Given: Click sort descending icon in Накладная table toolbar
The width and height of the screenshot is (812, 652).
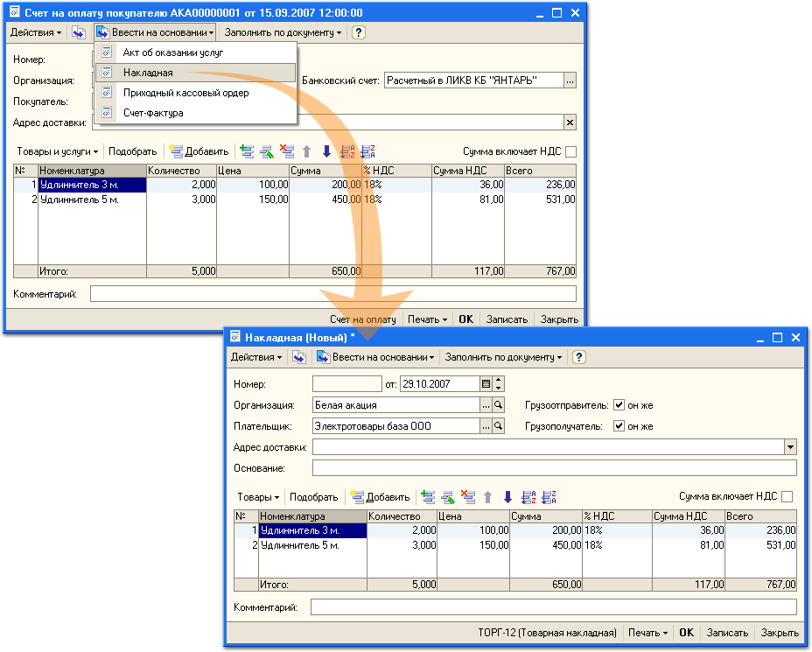Looking at the screenshot, I should 549,497.
